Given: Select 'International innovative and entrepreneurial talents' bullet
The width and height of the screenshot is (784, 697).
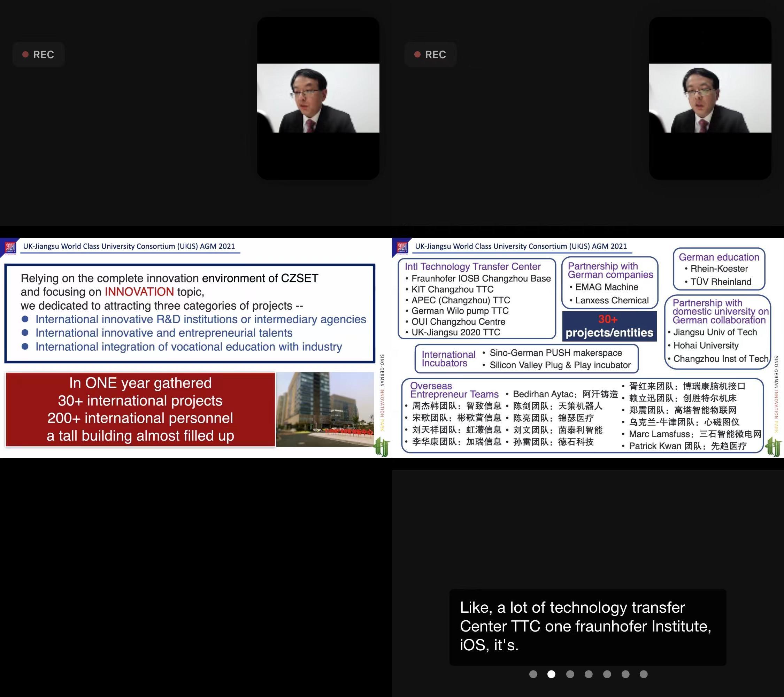Looking at the screenshot, I should [x=164, y=333].
